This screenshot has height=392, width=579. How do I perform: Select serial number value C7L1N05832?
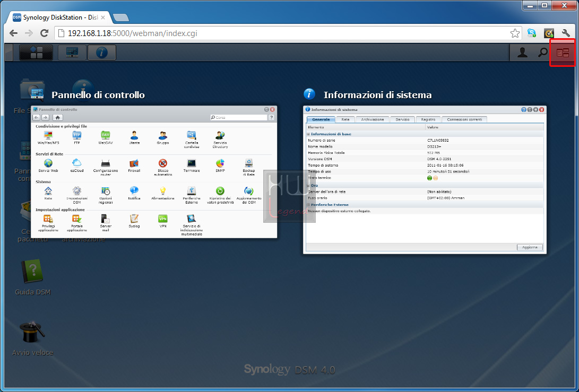[x=438, y=140]
